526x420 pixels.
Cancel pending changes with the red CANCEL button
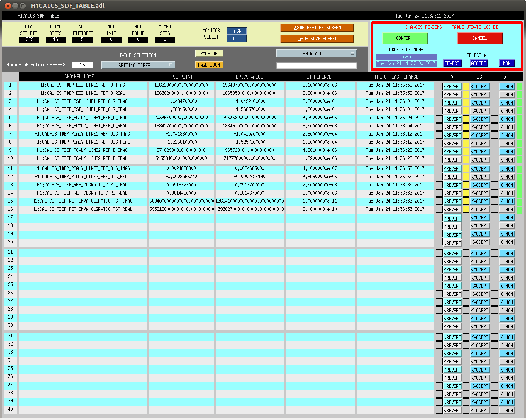(x=480, y=38)
